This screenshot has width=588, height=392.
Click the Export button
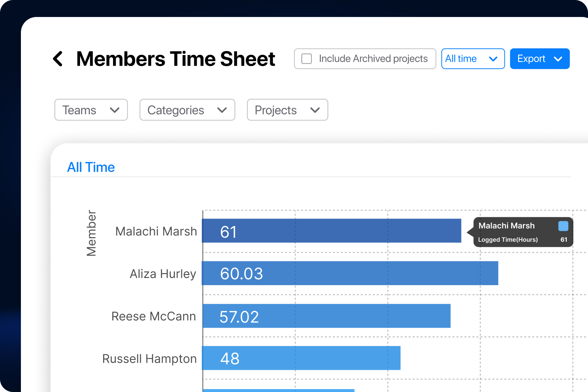[x=539, y=59]
